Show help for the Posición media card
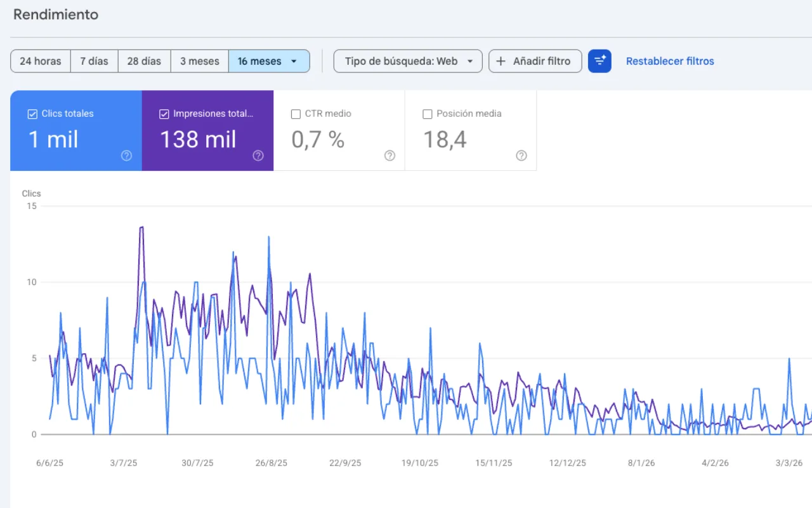Screen dimensions: 812x508 (521, 156)
